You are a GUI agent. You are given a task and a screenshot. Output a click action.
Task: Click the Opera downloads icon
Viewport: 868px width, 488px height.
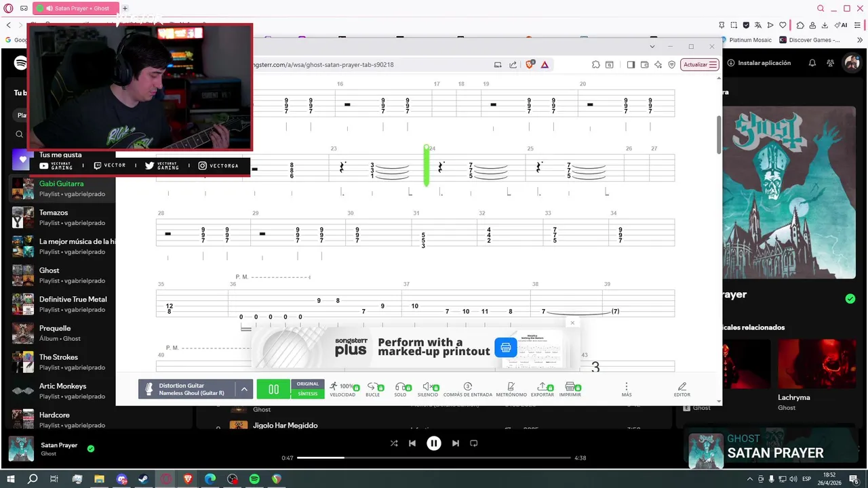click(825, 25)
